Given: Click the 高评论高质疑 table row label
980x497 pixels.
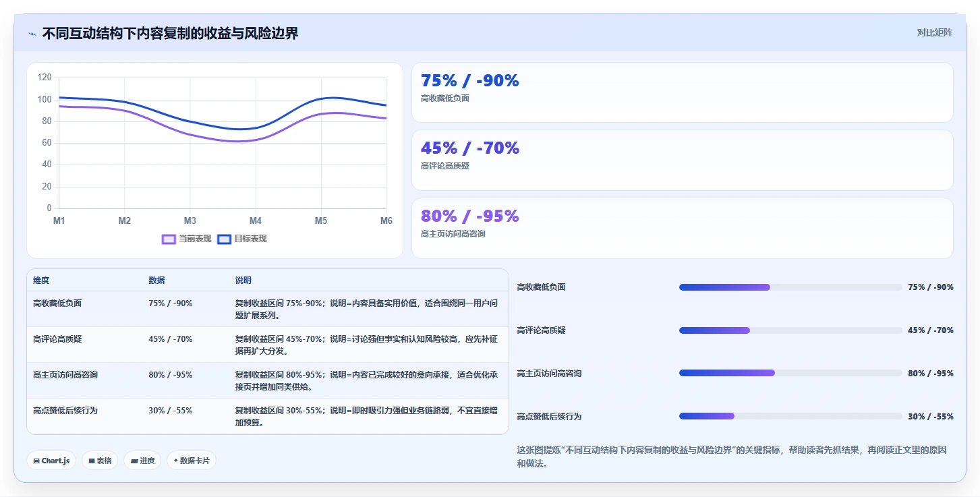Looking at the screenshot, I should coord(57,339).
